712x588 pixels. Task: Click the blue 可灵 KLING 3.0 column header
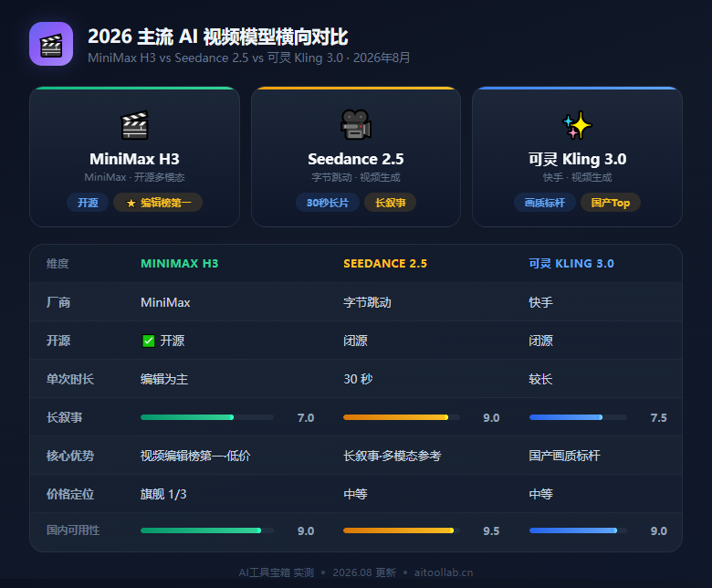571,263
